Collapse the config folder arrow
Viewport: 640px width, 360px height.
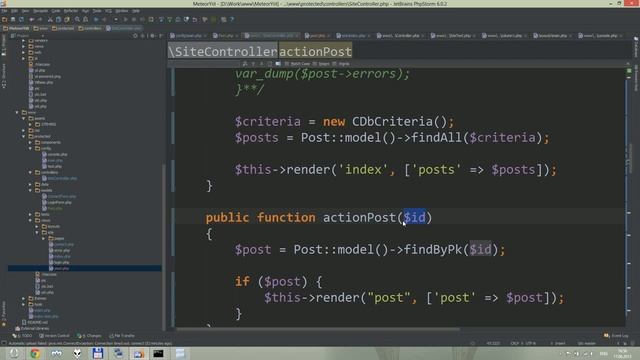pyautogui.click(x=30, y=149)
